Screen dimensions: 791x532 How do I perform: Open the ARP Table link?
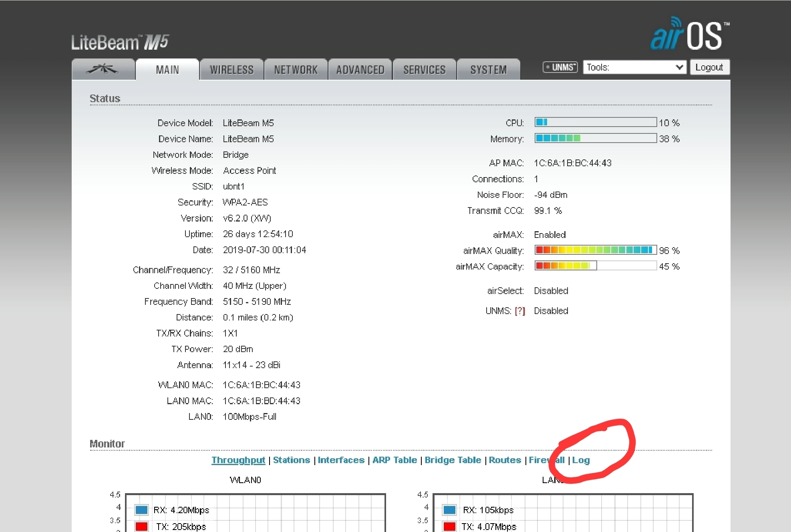pyautogui.click(x=395, y=460)
